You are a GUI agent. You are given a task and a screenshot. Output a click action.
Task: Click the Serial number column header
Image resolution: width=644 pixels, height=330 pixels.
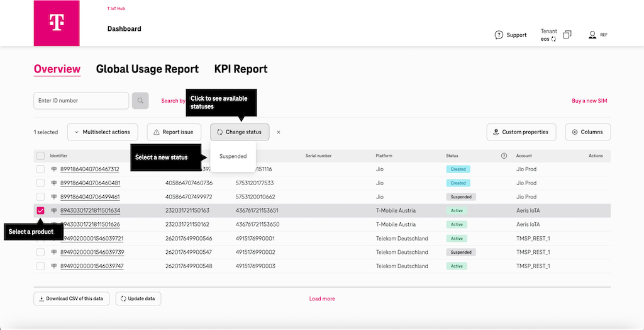[x=318, y=156]
